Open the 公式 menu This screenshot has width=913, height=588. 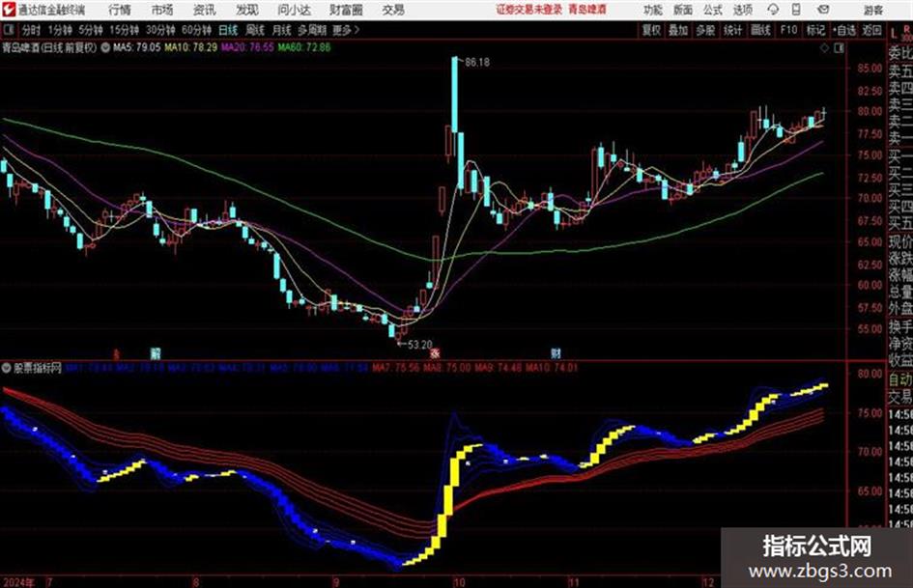tap(713, 10)
